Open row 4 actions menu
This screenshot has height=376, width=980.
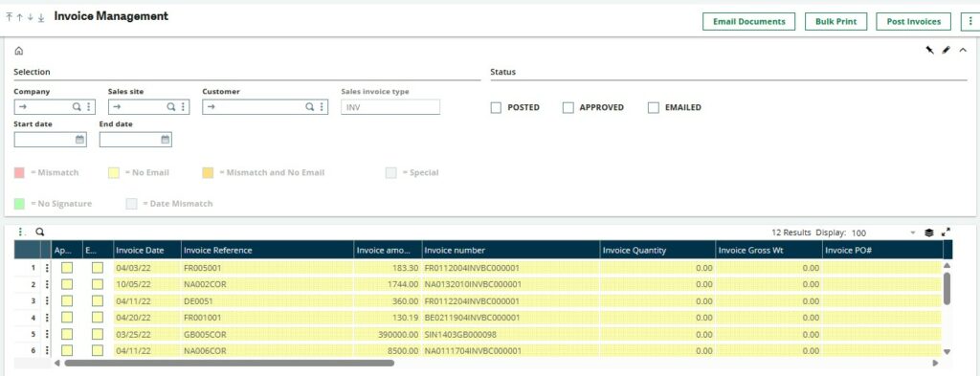coord(46,318)
